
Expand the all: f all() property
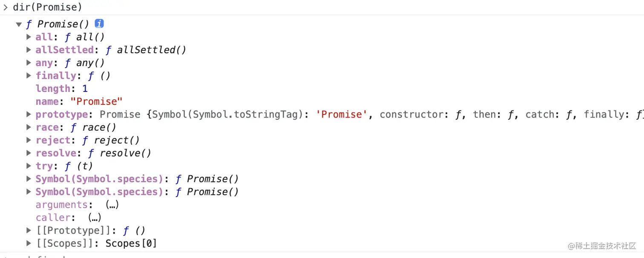[x=29, y=37]
